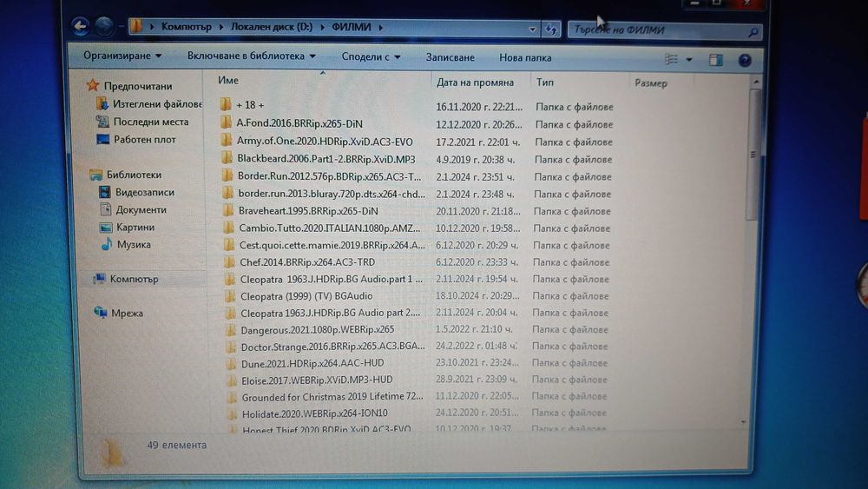Click the Forward navigation arrow button
The image size is (868, 489).
(x=104, y=25)
